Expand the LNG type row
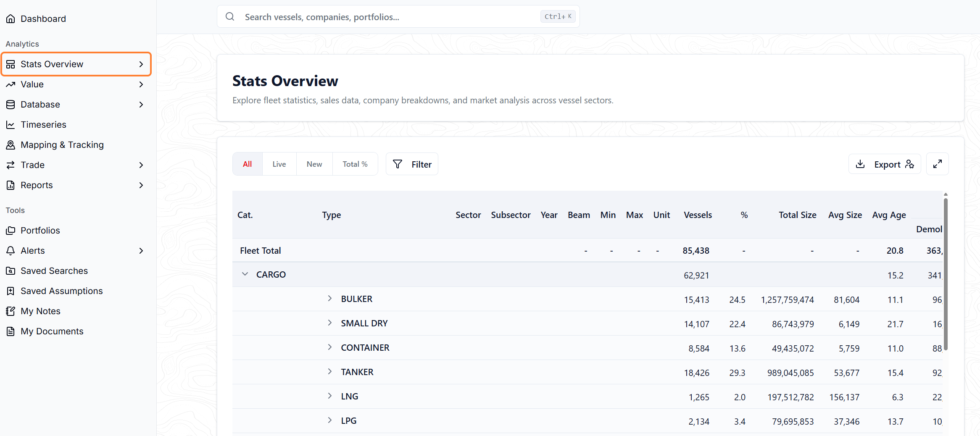The image size is (980, 436). click(330, 396)
